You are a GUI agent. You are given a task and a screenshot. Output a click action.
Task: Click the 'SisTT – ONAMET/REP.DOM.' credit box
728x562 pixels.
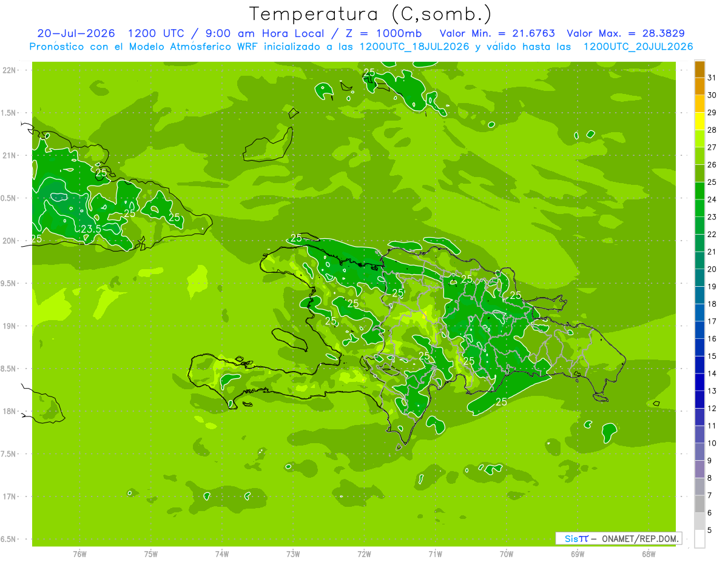[x=619, y=538]
